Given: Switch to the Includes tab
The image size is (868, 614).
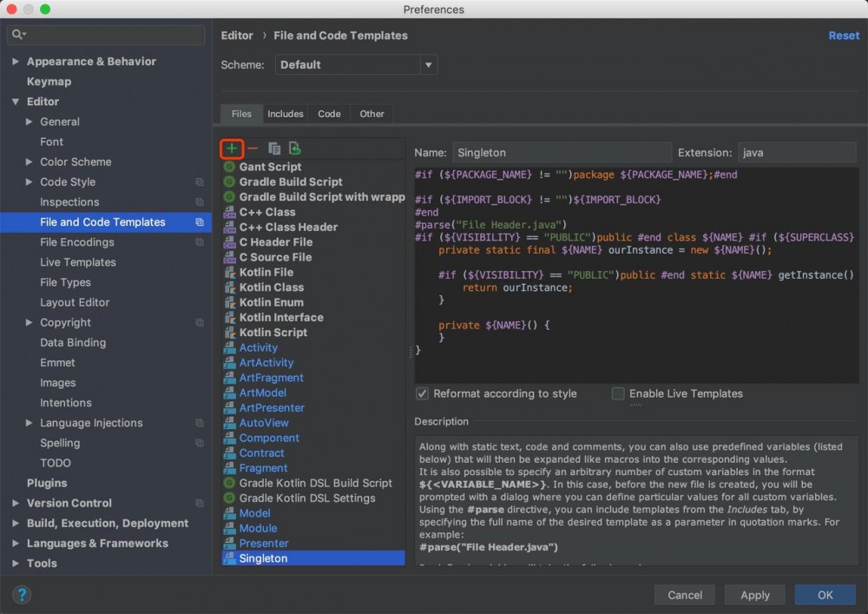Looking at the screenshot, I should click(285, 114).
